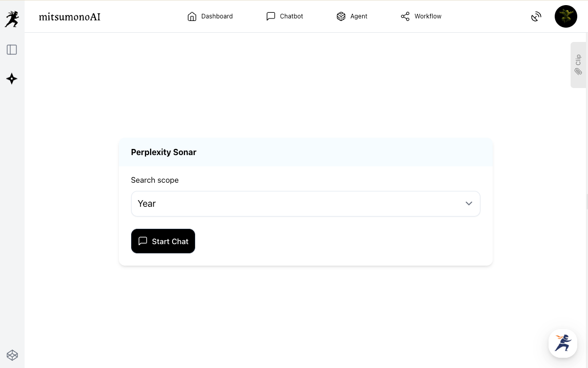Click the connected-nodes icon beside Workflow

click(x=405, y=16)
